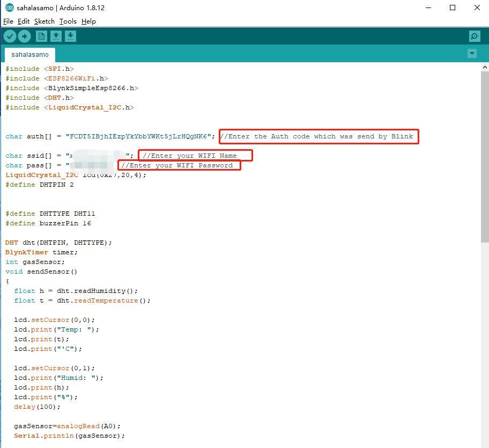Click the '#include <BlynkSimpleEsp8266.h>' line
This screenshot has height=448, width=489.
point(72,88)
